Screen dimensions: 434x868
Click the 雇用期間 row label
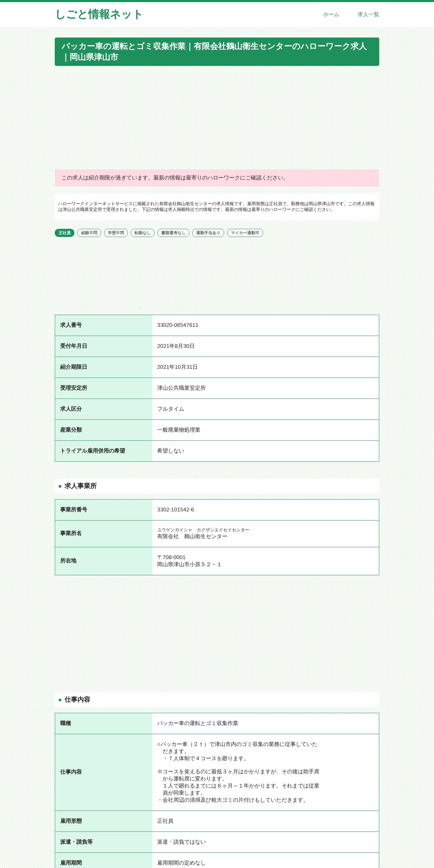pyautogui.click(x=71, y=863)
